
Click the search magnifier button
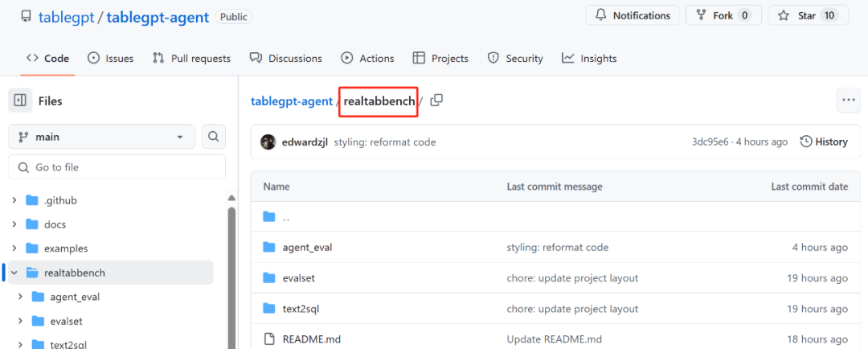pos(214,137)
